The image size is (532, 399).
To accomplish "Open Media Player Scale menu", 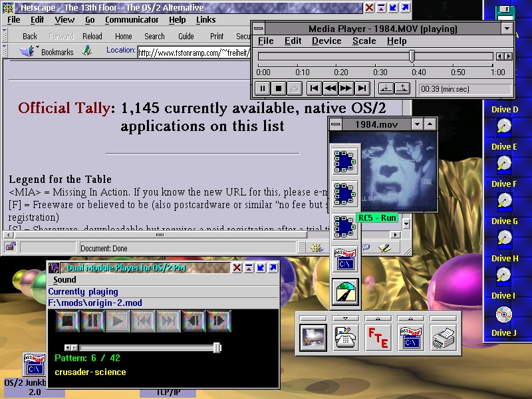I will click(364, 41).
